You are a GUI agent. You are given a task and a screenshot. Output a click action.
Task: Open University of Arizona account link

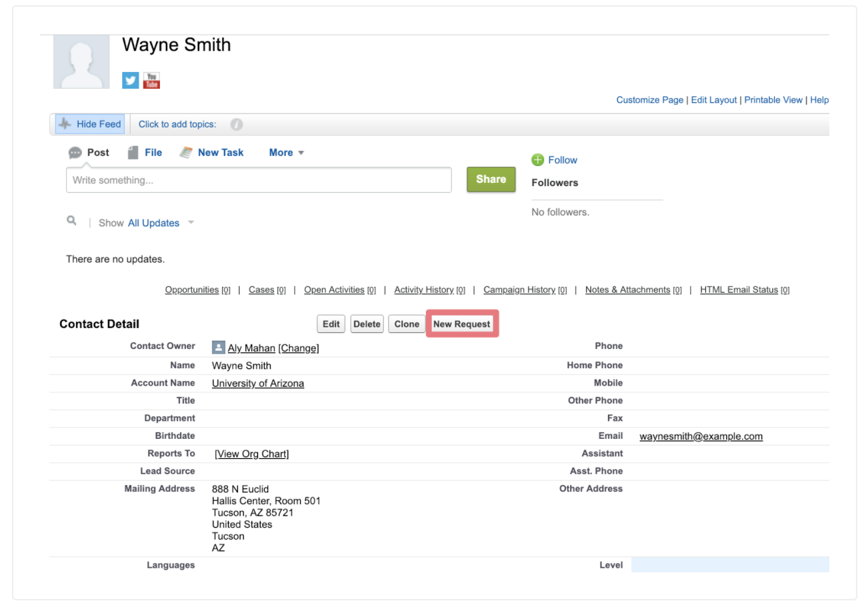tap(258, 384)
